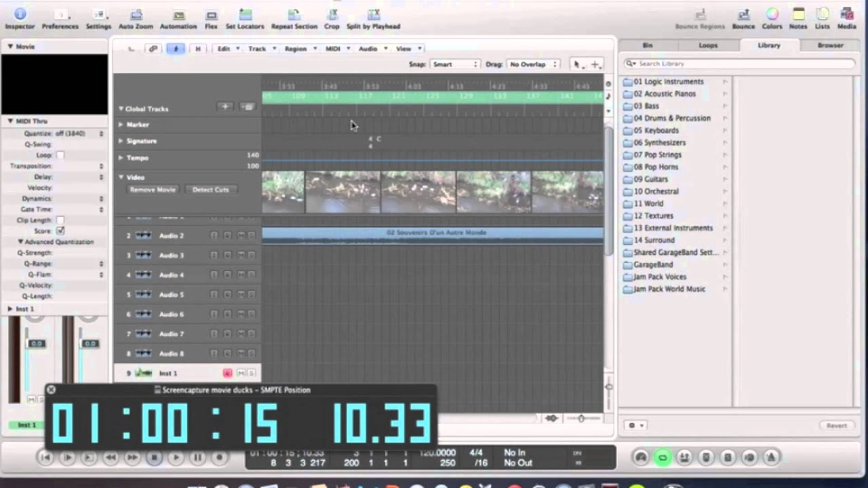Disable record on Inst 1 track
The width and height of the screenshot is (868, 488).
coord(227,373)
